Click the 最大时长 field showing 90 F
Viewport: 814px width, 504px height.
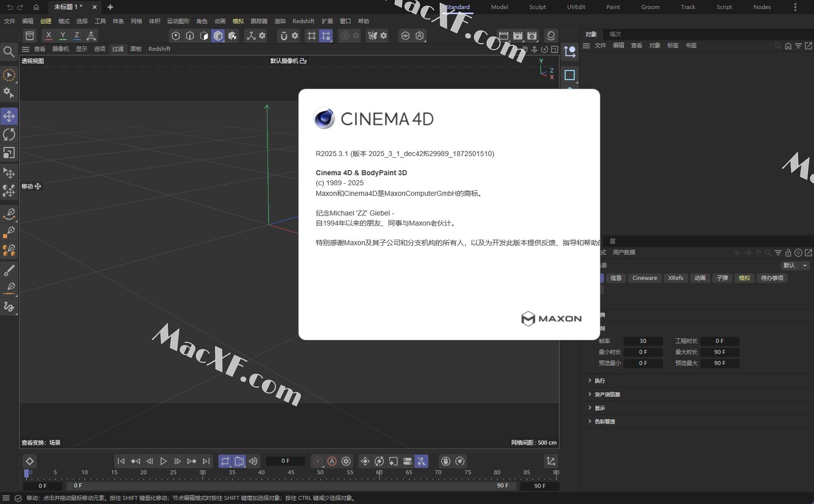pyautogui.click(x=720, y=352)
